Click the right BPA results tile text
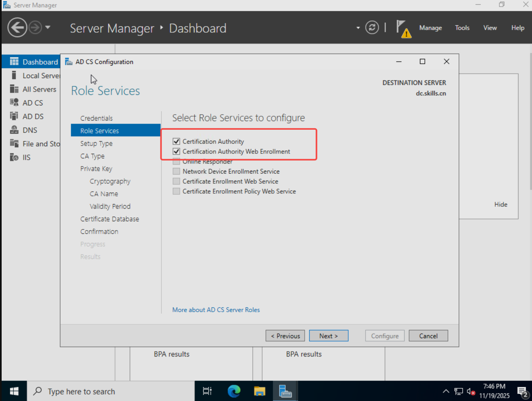The image size is (532, 401). tap(304, 354)
